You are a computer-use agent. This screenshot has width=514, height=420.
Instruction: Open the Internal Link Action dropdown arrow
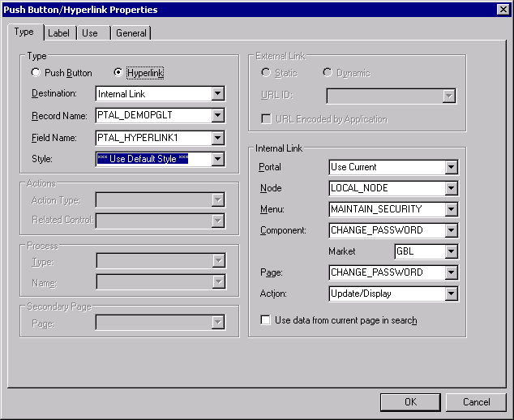[x=451, y=294]
